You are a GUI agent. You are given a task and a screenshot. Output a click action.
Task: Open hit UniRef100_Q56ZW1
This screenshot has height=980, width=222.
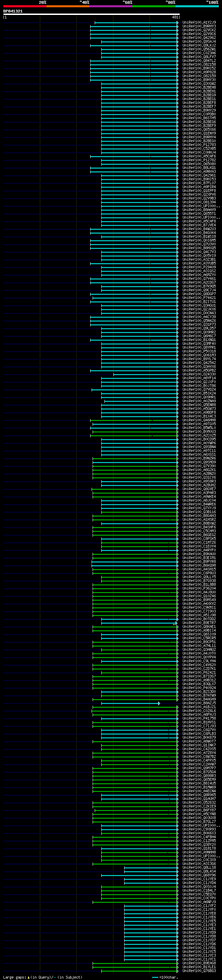tap(199, 49)
